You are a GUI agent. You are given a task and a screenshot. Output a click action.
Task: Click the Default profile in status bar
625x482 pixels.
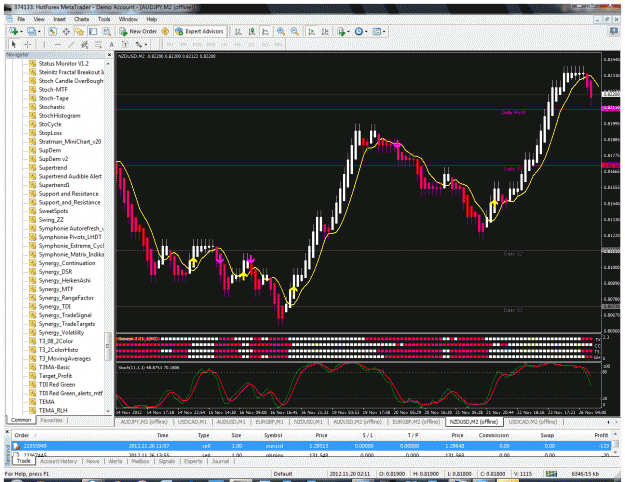coord(283,474)
